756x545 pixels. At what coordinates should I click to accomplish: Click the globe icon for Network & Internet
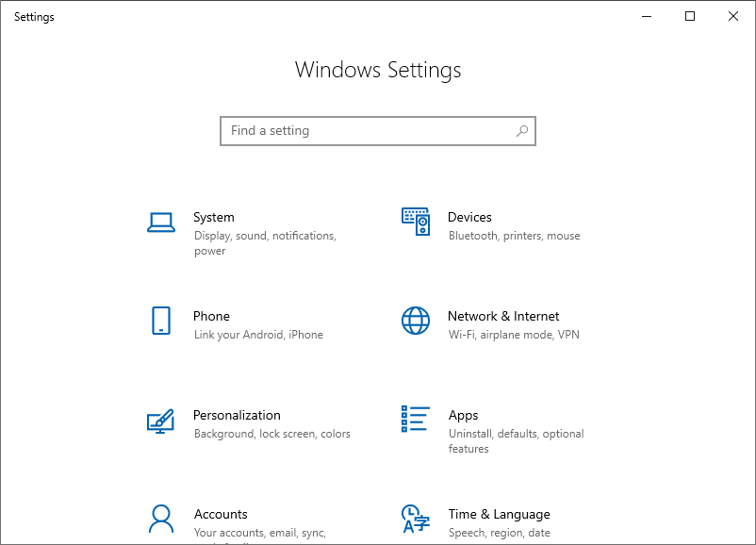coord(416,321)
